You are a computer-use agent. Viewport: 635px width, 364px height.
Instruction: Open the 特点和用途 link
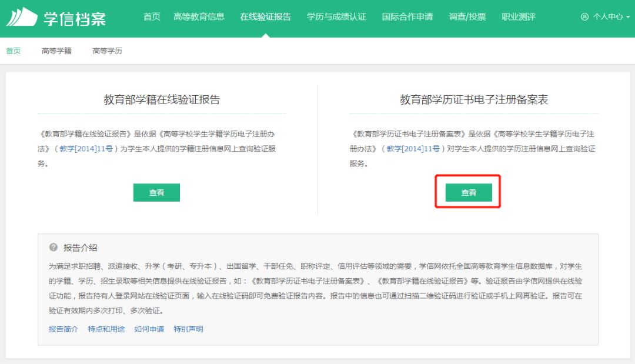106,329
